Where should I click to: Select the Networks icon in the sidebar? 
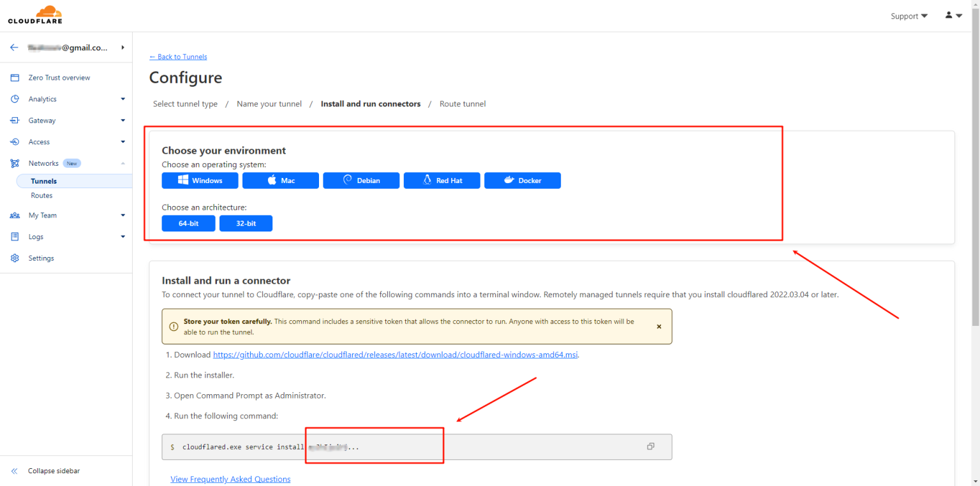point(14,163)
